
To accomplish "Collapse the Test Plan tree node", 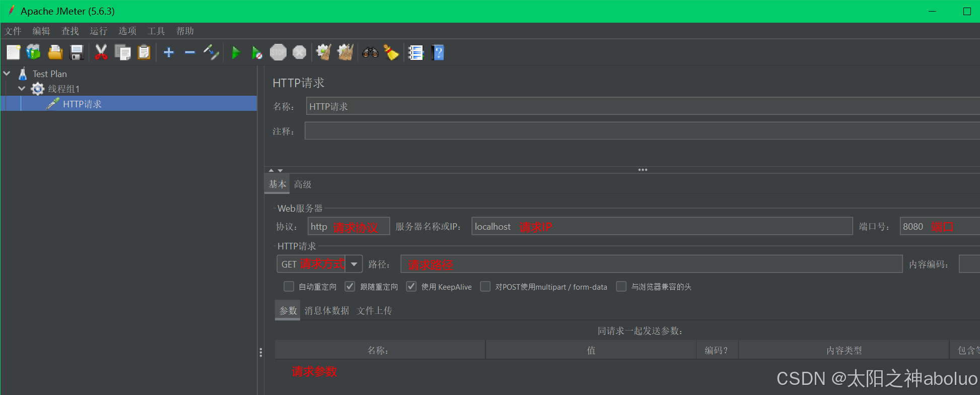I will coord(7,74).
